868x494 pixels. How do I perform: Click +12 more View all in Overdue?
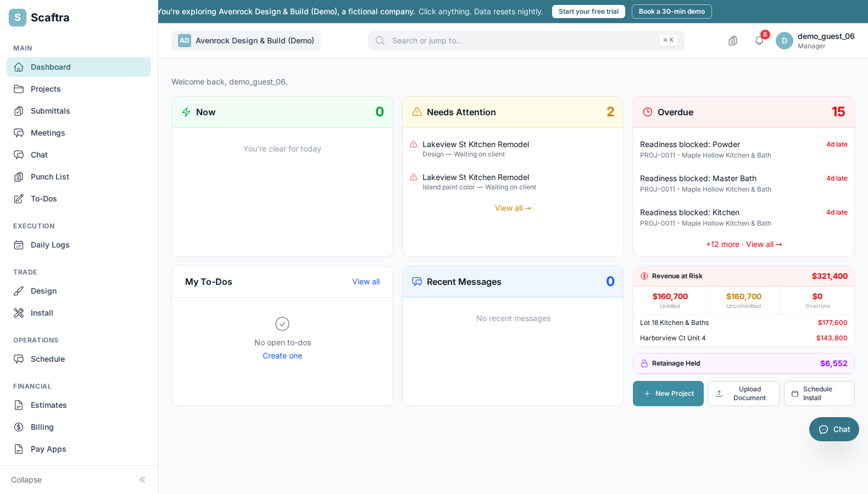pos(744,244)
